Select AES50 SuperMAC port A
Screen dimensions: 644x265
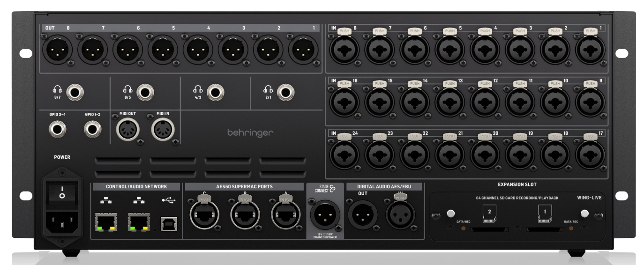tap(286, 216)
